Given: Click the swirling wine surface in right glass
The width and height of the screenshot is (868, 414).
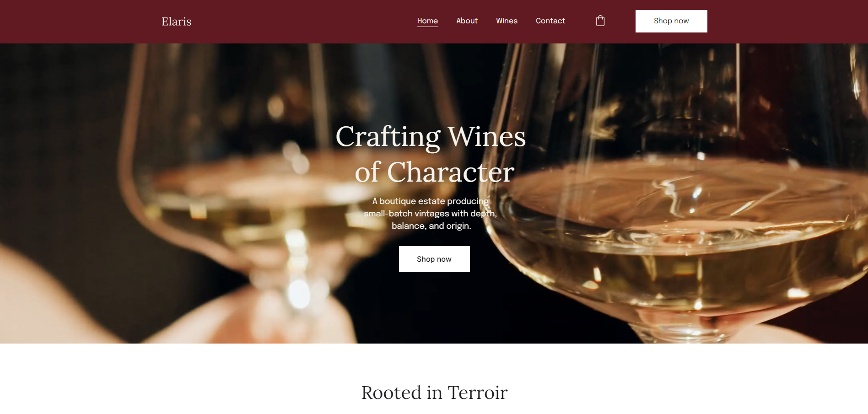Looking at the screenshot, I should click(x=677, y=201).
